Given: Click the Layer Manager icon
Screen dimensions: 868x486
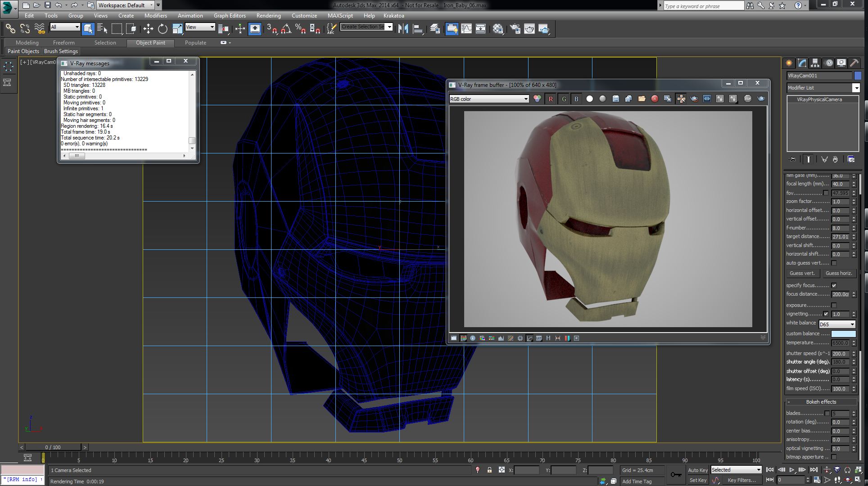Looking at the screenshot, I should (435, 29).
